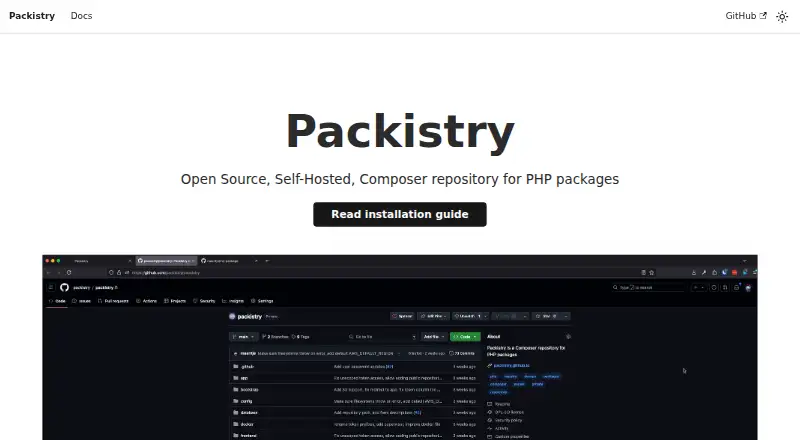Open the GitHub external link
Screen dimensions: 800x440
coord(746,16)
